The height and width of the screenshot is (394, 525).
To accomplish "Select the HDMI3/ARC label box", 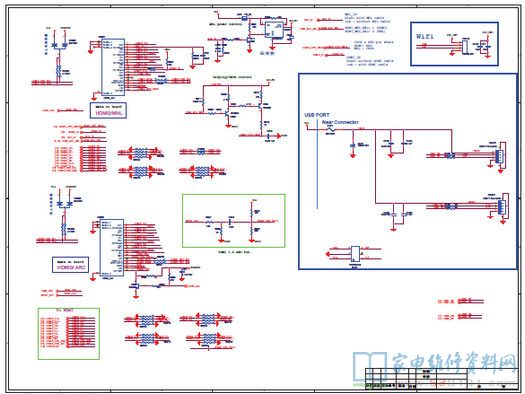I will pyautogui.click(x=70, y=264).
